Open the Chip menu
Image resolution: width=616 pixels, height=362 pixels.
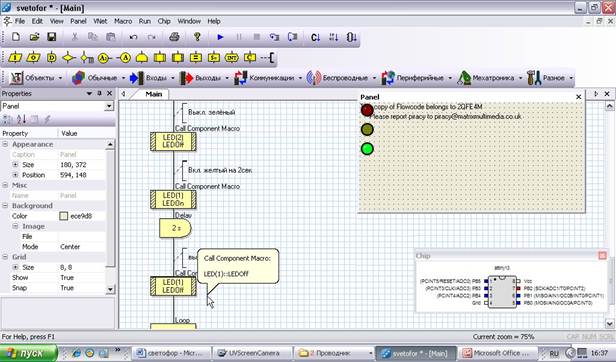point(164,21)
